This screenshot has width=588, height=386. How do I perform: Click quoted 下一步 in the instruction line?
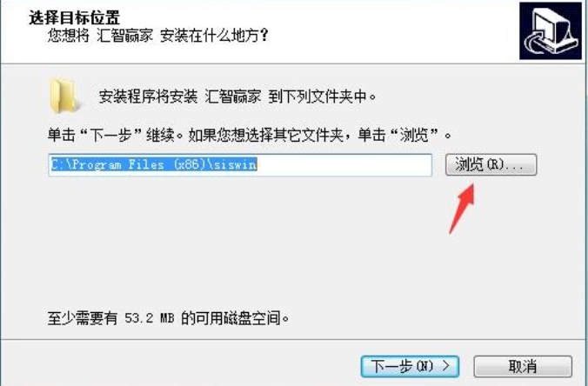pyautogui.click(x=111, y=135)
